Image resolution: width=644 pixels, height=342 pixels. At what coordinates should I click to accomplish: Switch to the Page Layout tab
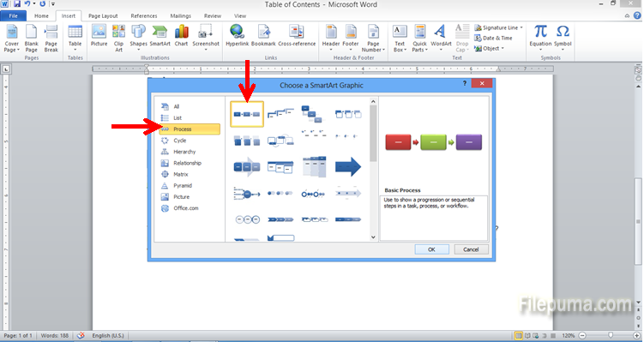click(103, 16)
